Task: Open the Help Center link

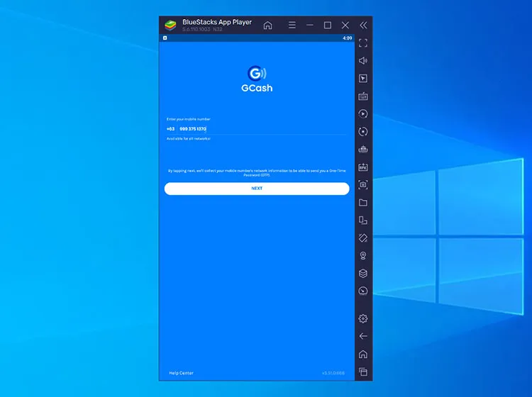Action: click(181, 373)
